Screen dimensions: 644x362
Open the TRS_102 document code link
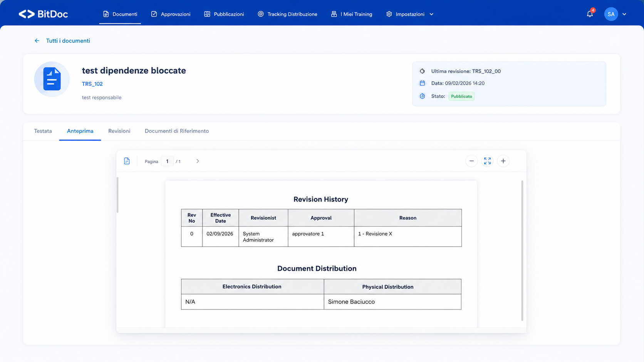click(x=92, y=84)
